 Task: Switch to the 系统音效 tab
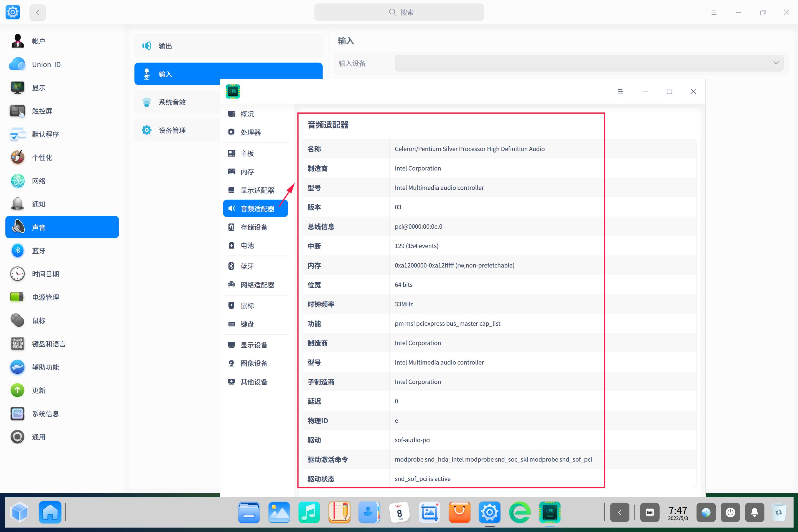pos(173,102)
